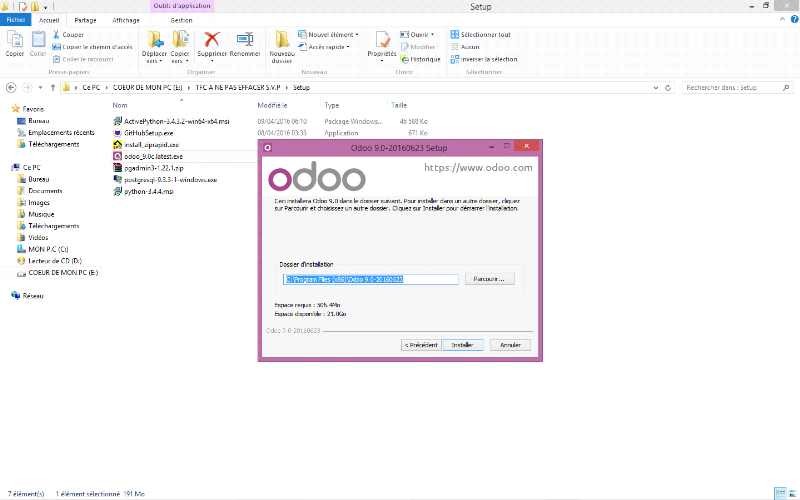This screenshot has height=500, width=800.
Task: Switch to the Affichage ribbon tab
Action: click(126, 20)
